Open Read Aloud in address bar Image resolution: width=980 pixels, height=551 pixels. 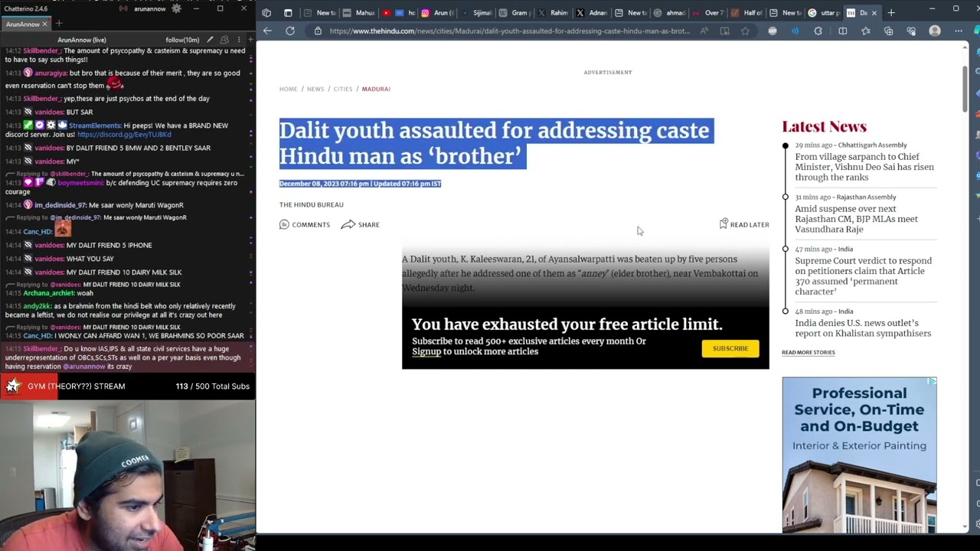pos(704,31)
